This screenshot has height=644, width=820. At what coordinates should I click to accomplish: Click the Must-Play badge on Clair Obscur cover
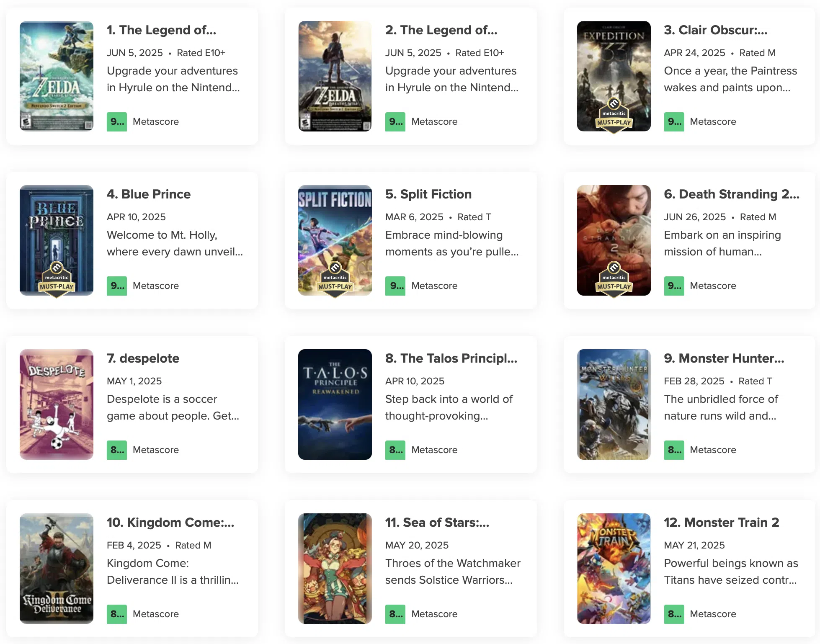(614, 116)
